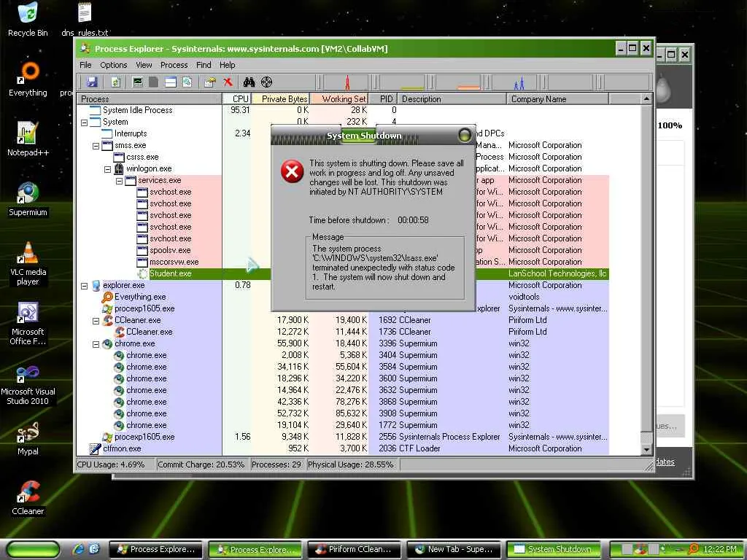This screenshot has height=560, width=747.
Task: Sort by Private Bytes column header
Action: pyautogui.click(x=281, y=99)
